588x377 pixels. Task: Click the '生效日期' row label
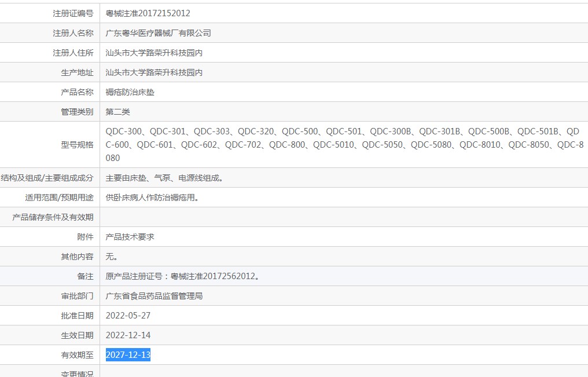point(77,335)
